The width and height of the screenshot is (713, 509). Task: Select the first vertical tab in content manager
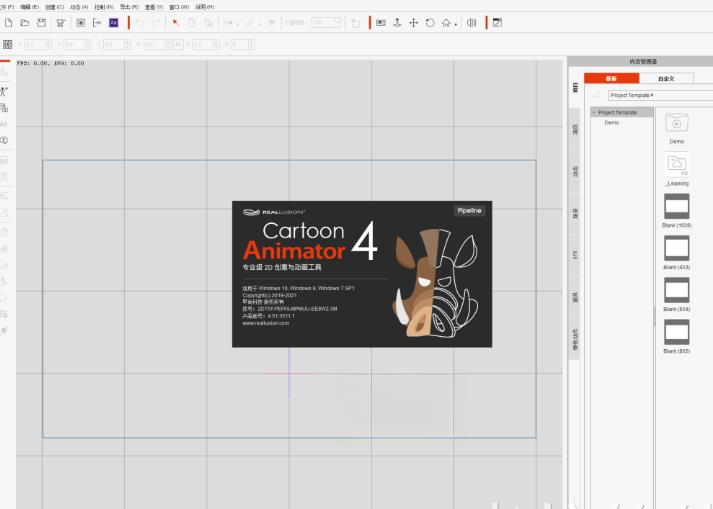(x=575, y=88)
